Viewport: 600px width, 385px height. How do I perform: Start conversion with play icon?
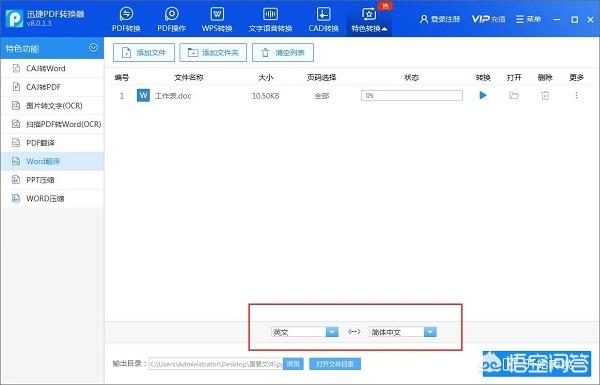483,95
